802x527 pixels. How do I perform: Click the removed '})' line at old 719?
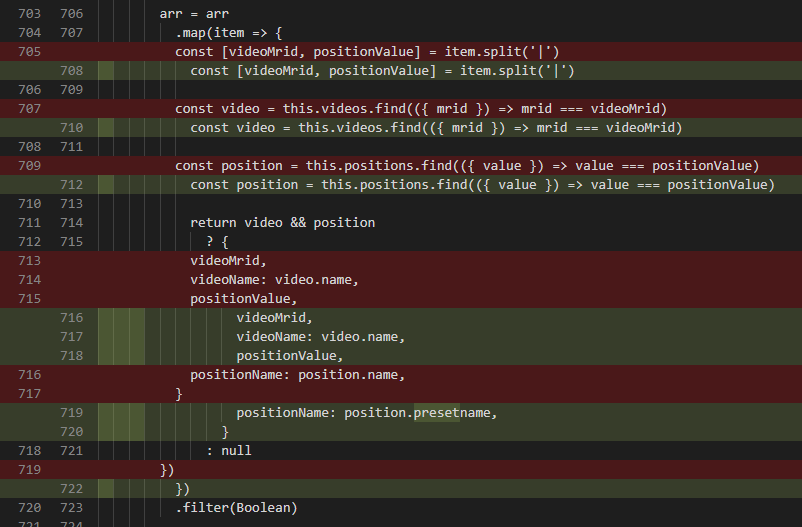pos(167,469)
